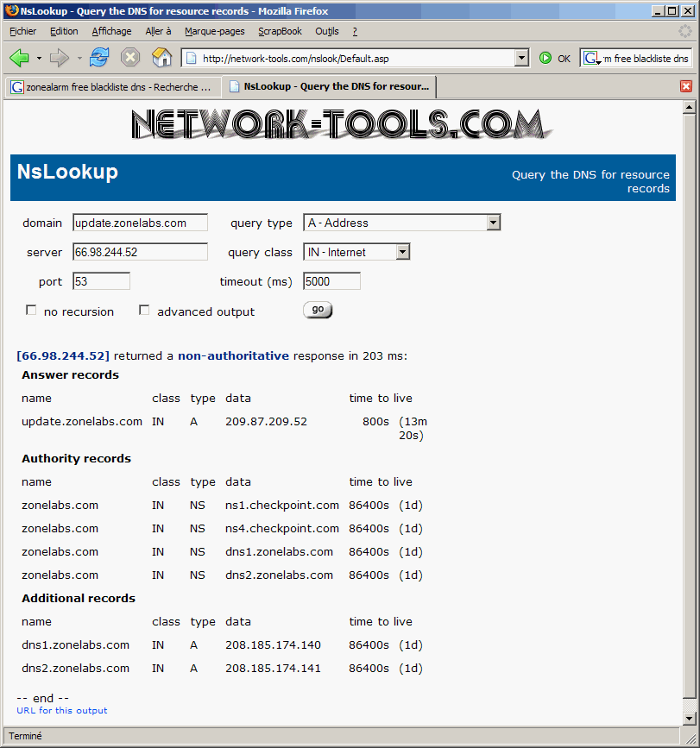Image resolution: width=700 pixels, height=748 pixels.
Task: Follow the [66.98.244.52] server link
Action: coord(63,355)
